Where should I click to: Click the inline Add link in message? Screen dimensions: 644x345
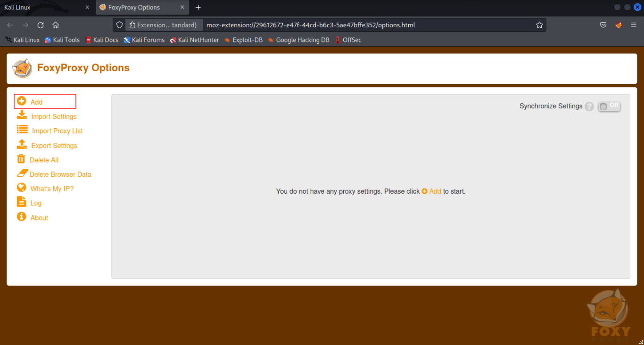point(431,191)
